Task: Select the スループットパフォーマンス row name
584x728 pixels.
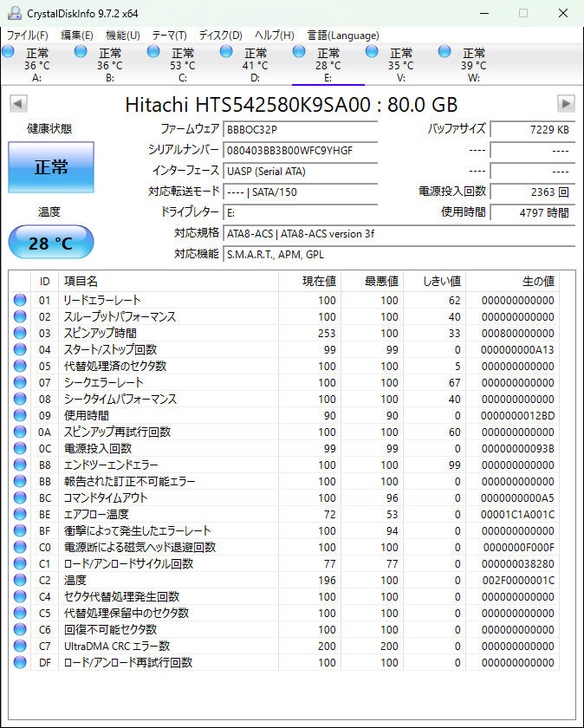Action: [x=120, y=316]
